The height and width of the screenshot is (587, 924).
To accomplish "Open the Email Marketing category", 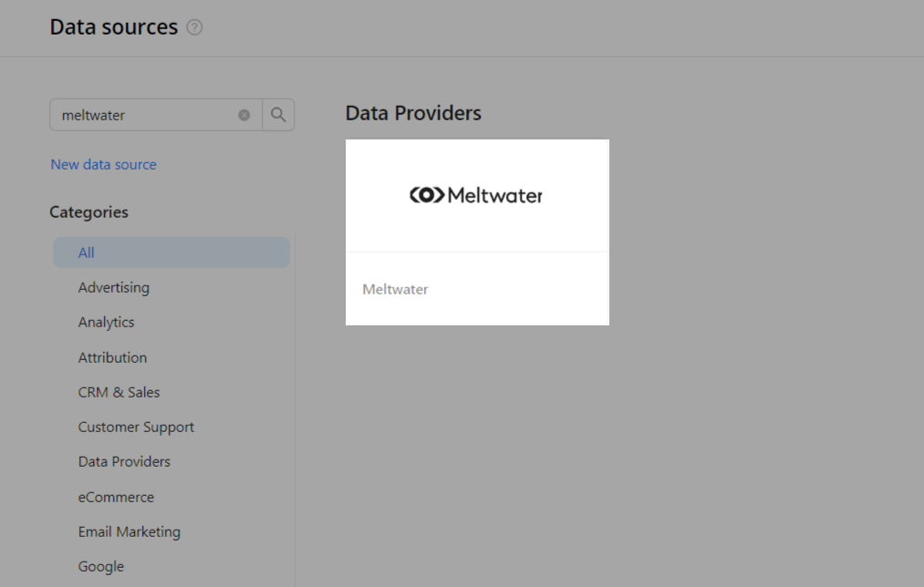I will [x=129, y=531].
